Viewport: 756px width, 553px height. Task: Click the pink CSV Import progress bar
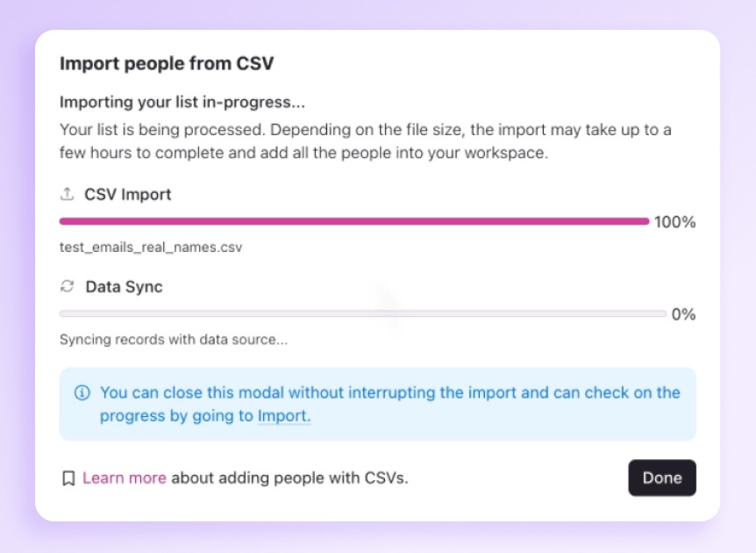click(353, 221)
